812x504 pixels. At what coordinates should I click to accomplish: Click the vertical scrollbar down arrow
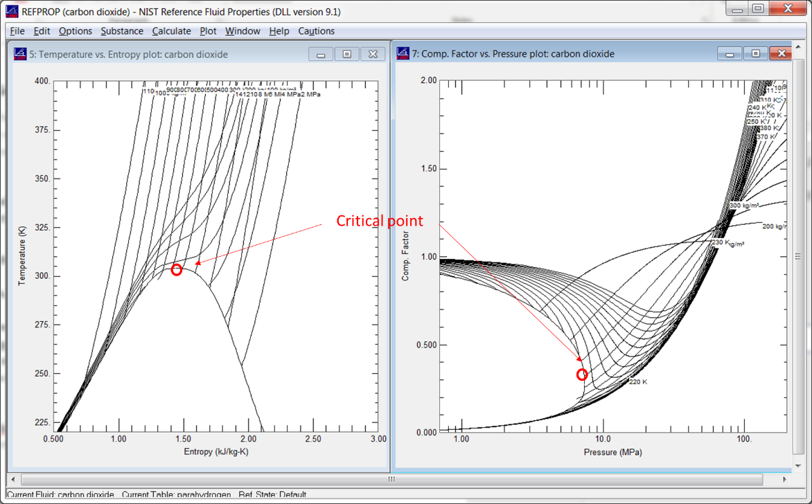(798, 465)
